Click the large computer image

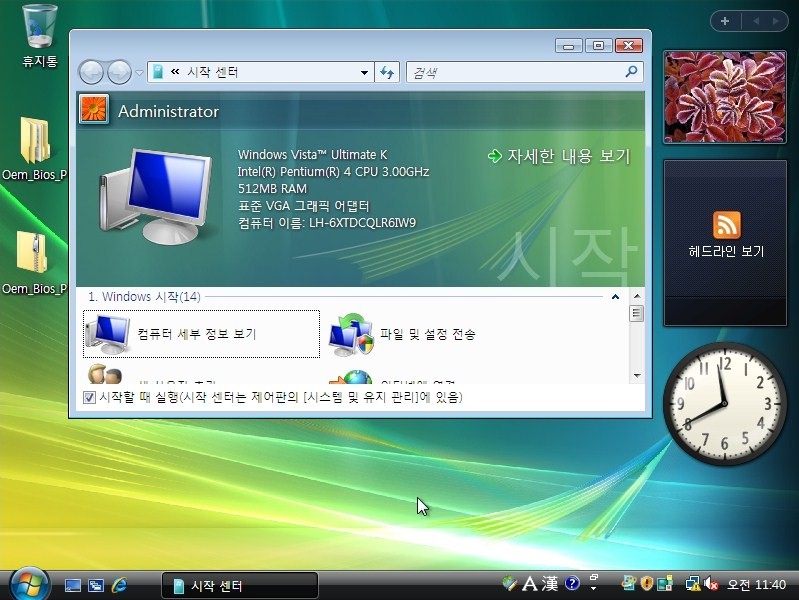[156, 197]
